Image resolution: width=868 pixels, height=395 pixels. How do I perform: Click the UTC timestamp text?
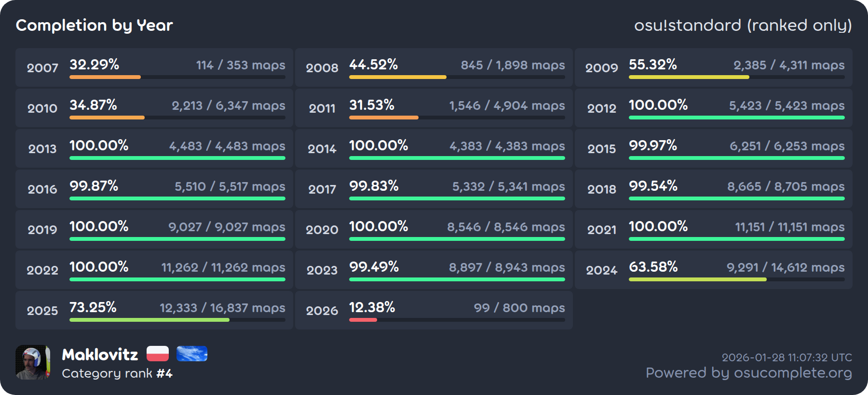(787, 357)
